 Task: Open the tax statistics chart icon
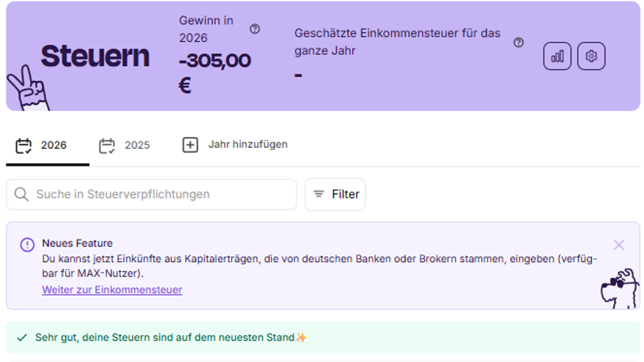[557, 56]
